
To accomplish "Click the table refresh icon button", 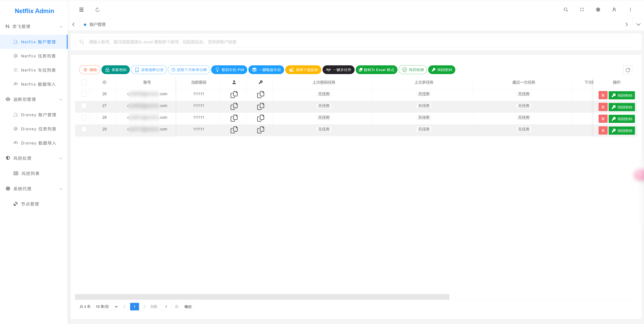I will 628,70.
